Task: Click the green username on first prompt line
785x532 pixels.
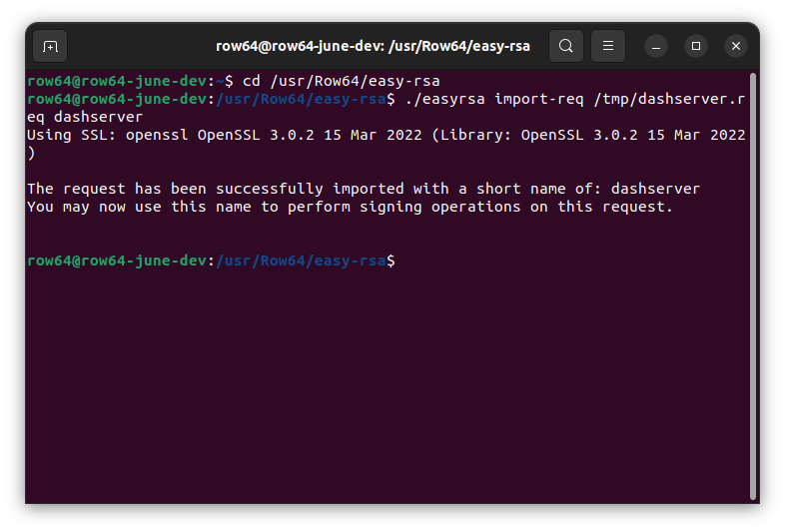Action: pyautogui.click(x=118, y=81)
